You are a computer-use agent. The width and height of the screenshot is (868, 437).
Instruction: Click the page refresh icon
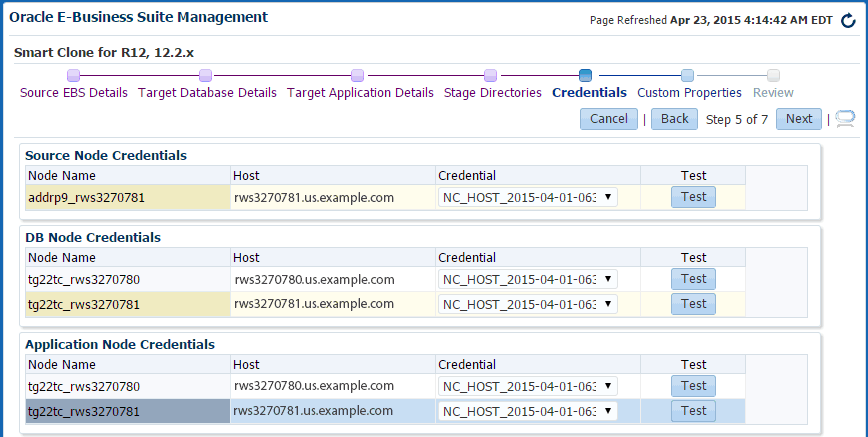(848, 20)
